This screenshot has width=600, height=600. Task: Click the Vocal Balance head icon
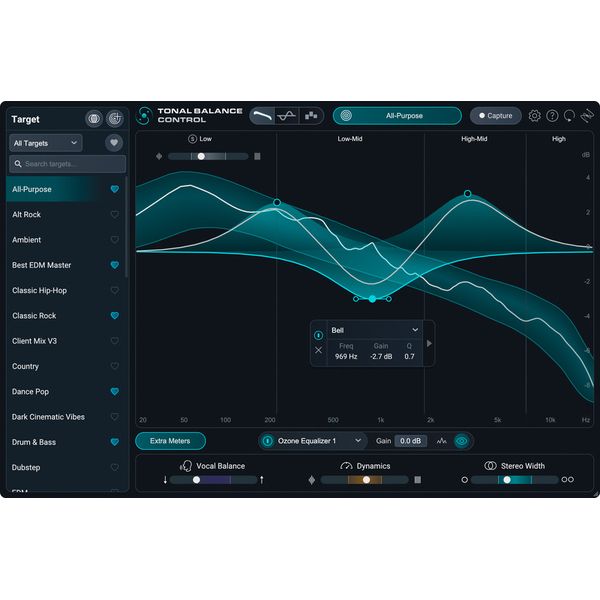tap(186, 466)
